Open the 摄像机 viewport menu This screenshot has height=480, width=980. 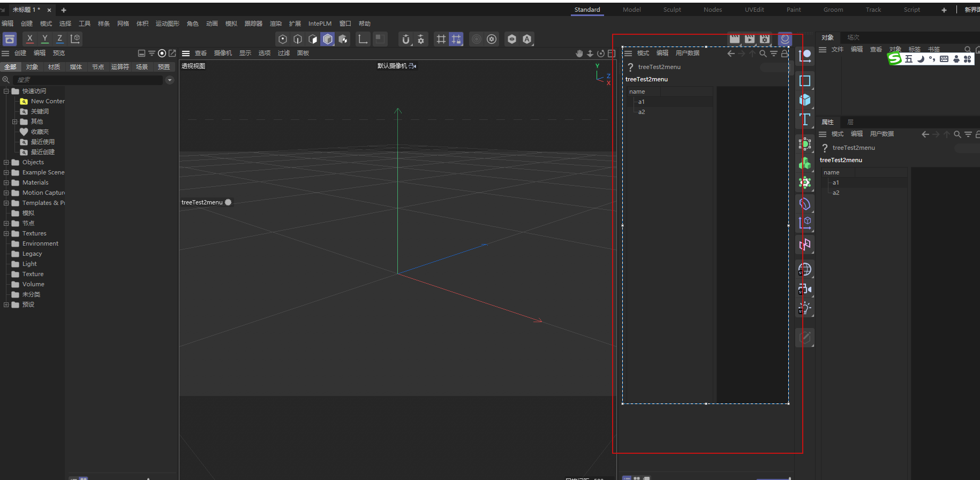tap(223, 53)
